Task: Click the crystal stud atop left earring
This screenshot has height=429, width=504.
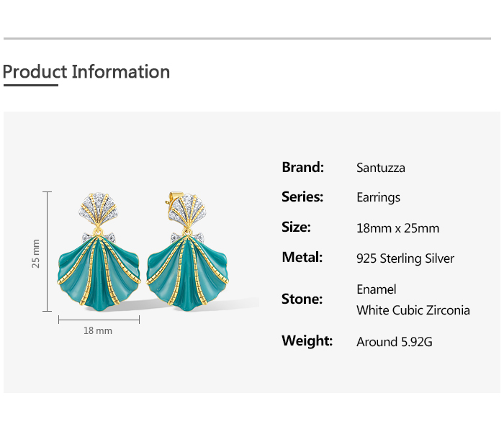Action: [99, 210]
